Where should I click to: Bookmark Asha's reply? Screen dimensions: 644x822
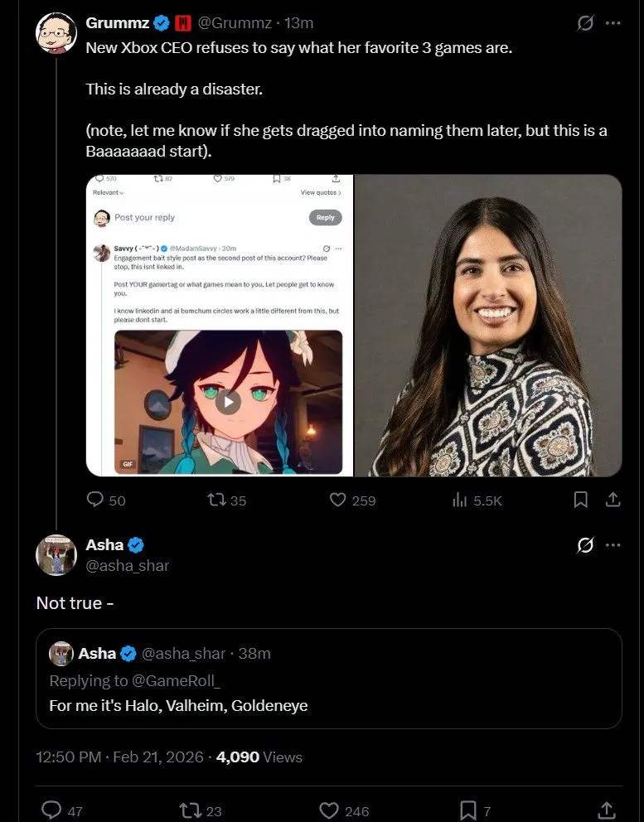(467, 810)
